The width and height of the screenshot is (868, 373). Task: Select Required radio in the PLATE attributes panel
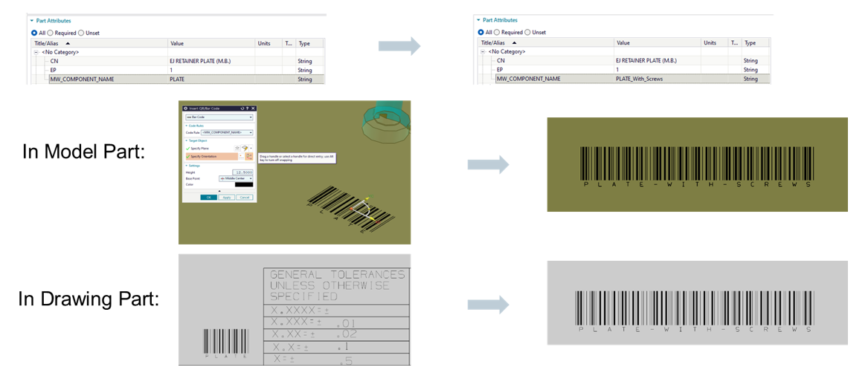coord(50,33)
